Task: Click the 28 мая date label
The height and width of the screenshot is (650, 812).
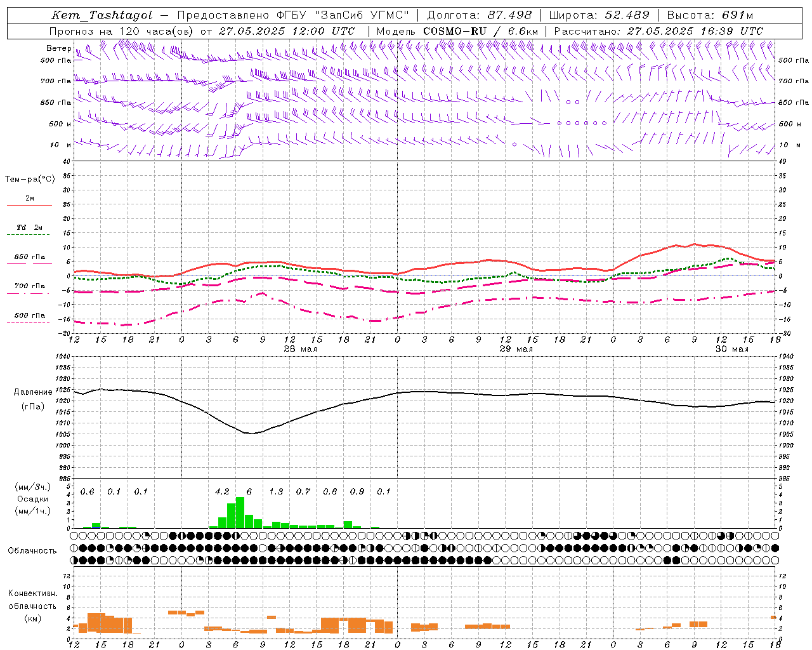Action: 301,349
